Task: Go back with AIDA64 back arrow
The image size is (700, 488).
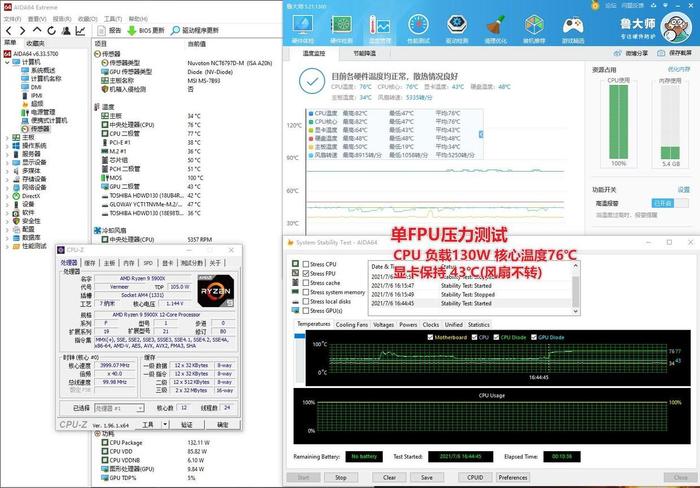Action: 9,30
